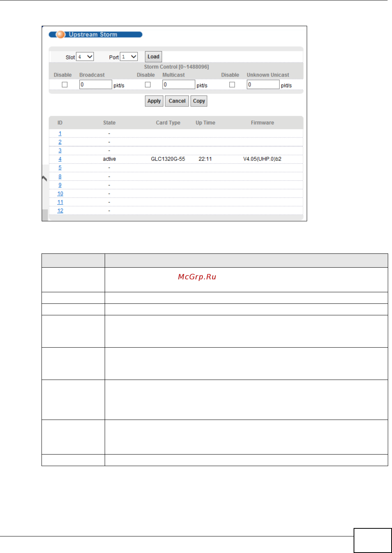Click the Apply button
The image size is (392, 553).
click(x=154, y=101)
